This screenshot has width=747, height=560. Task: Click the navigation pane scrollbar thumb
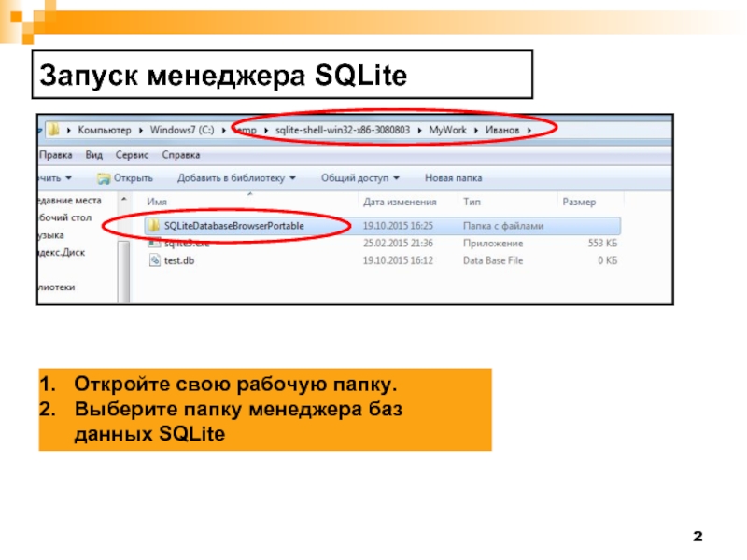(x=124, y=272)
